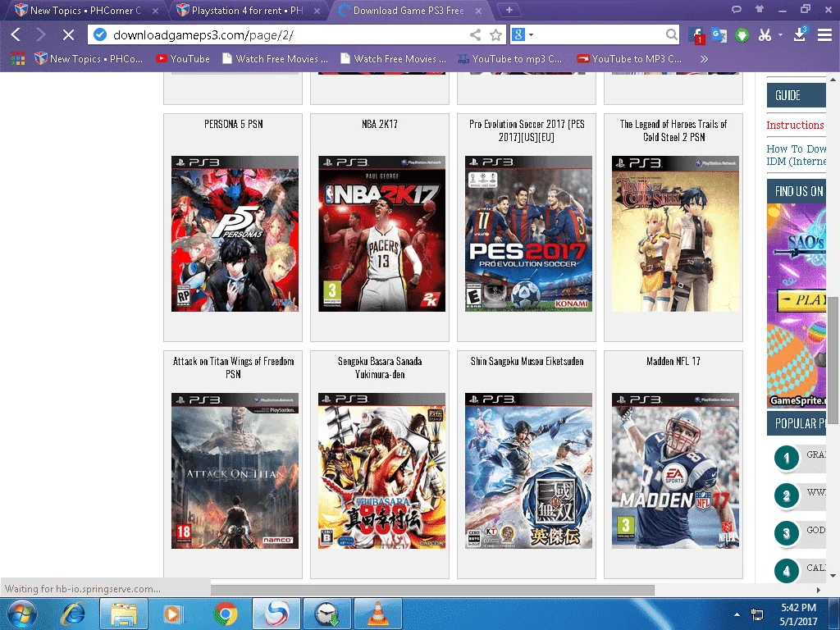840x630 pixels.
Task: Open the NBA 2K17 title link
Action: (x=379, y=125)
